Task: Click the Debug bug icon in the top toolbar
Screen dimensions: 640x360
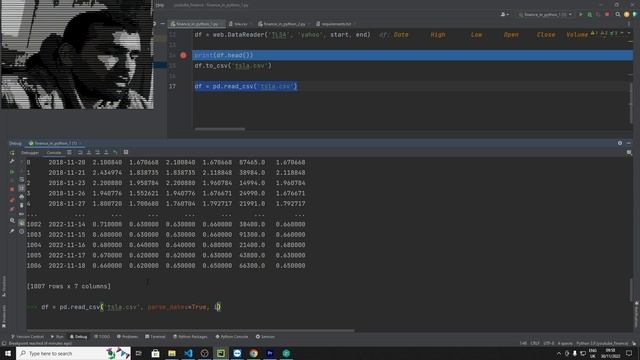Action: point(589,14)
